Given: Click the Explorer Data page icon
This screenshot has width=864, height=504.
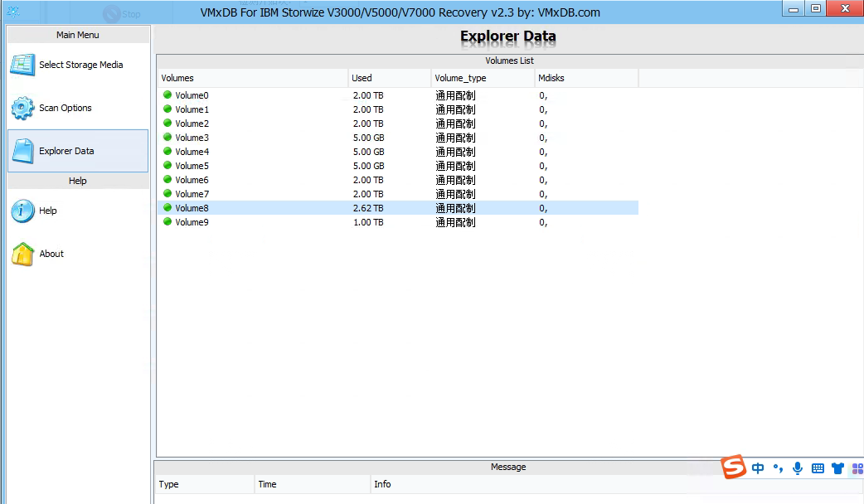Looking at the screenshot, I should pyautogui.click(x=23, y=151).
